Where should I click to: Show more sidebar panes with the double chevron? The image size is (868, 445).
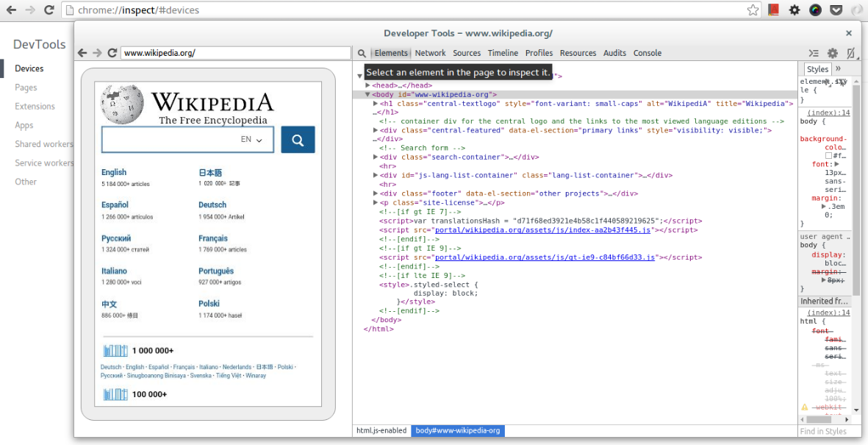pos(838,68)
